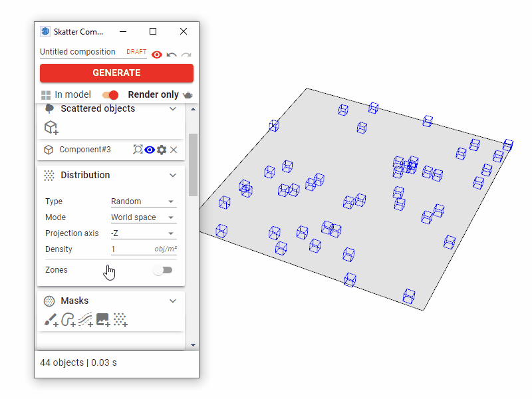Remove Component#3 with the X icon
Image resolution: width=532 pixels, height=399 pixels.
click(174, 150)
